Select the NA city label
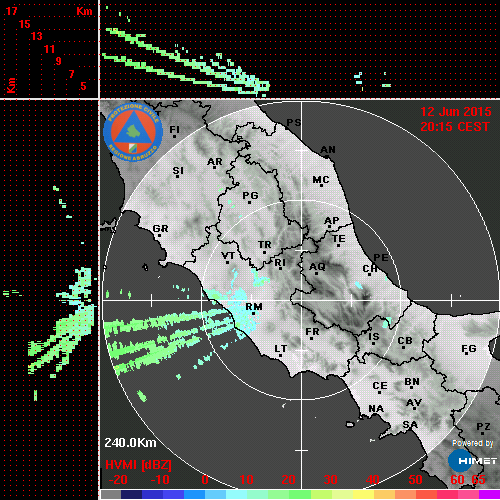This screenshot has width=500, height=500. pyautogui.click(x=376, y=409)
